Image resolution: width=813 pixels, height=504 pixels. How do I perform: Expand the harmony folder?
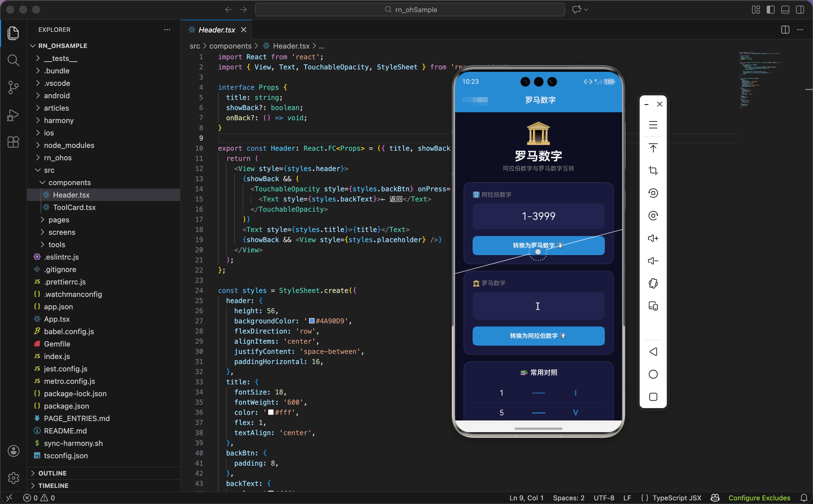(59, 120)
